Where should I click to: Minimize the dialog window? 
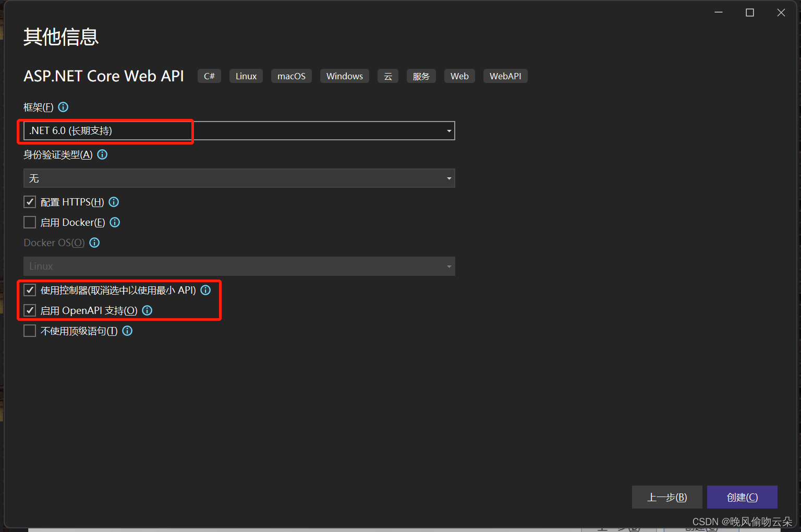pos(719,13)
